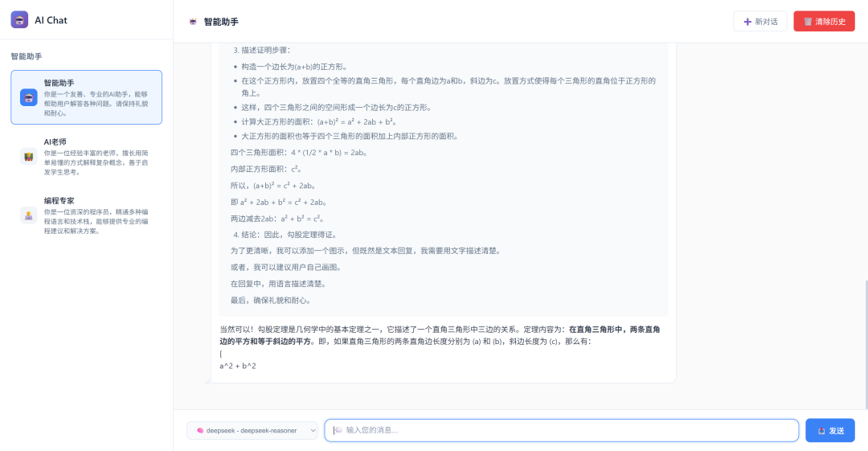The width and height of the screenshot is (868, 451).
Task: Click the chat area vertical scrollbar
Action: coord(866,343)
